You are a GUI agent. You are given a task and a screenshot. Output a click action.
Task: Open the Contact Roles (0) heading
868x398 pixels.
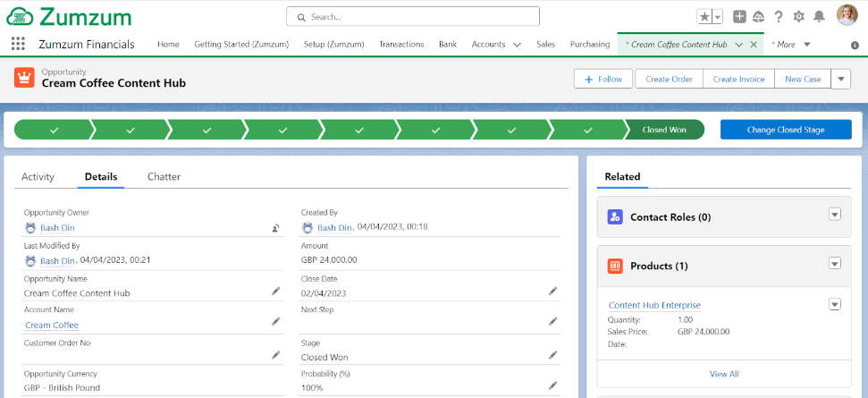tap(670, 217)
